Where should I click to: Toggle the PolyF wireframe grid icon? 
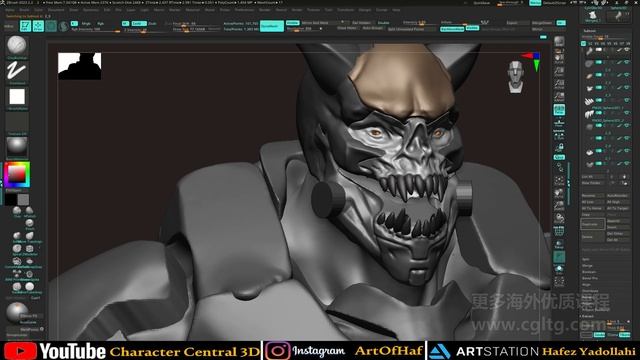click(559, 231)
